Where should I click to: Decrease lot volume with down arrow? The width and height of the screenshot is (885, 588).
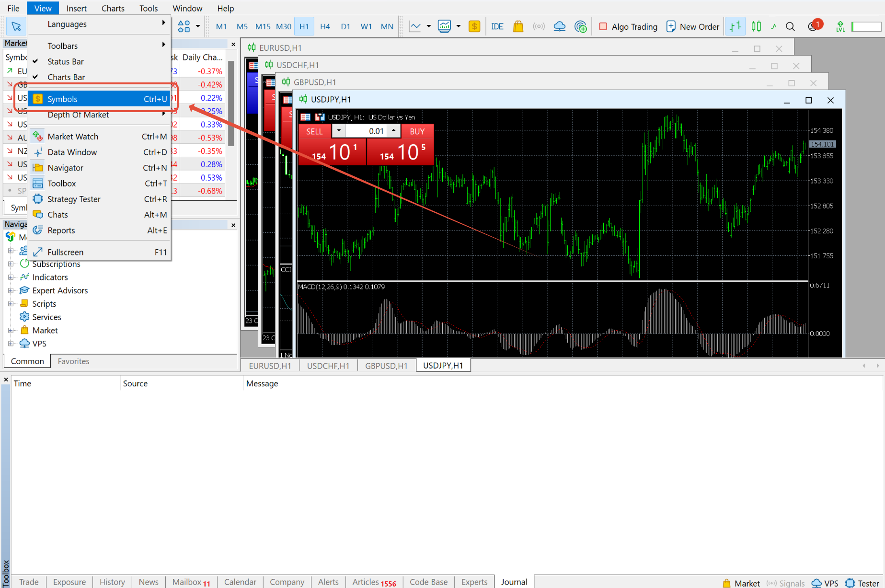pyautogui.click(x=339, y=131)
